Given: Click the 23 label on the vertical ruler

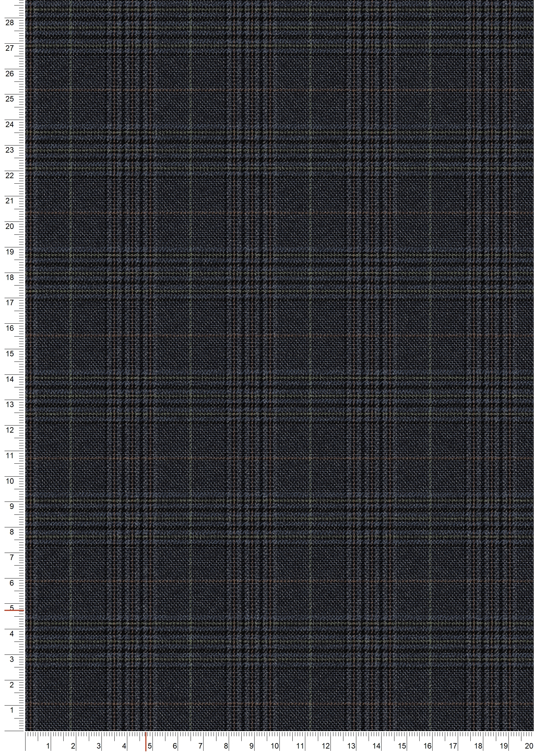Looking at the screenshot, I should [10, 150].
